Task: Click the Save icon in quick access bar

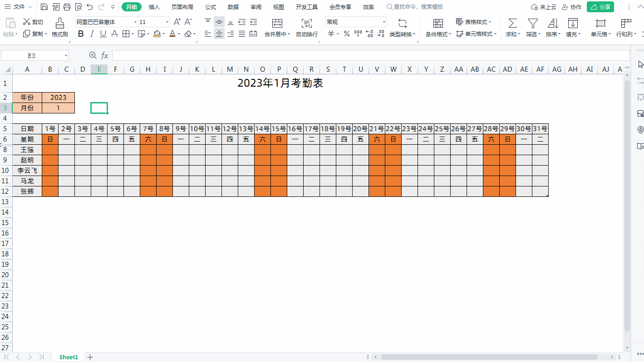Action: click(44, 7)
